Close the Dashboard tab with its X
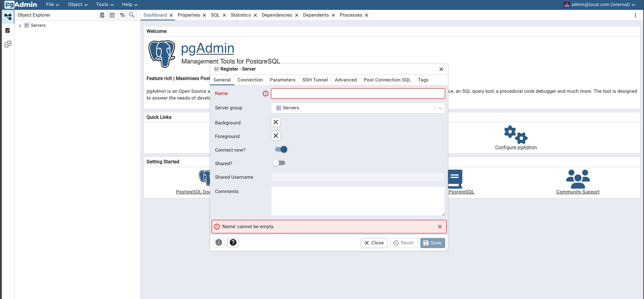 [x=171, y=15]
